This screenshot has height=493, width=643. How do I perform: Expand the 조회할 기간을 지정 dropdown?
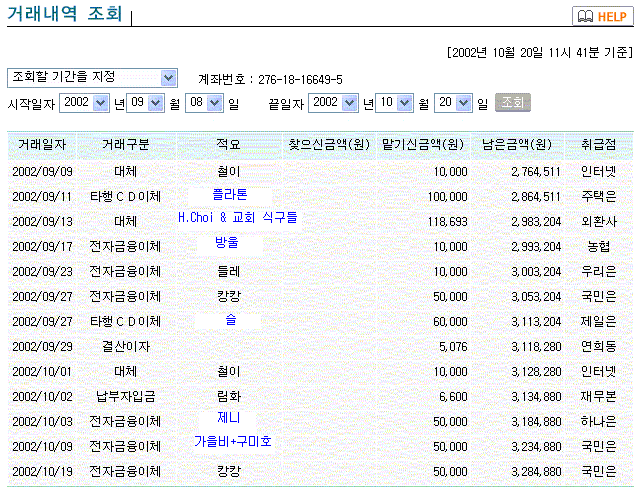[92, 78]
